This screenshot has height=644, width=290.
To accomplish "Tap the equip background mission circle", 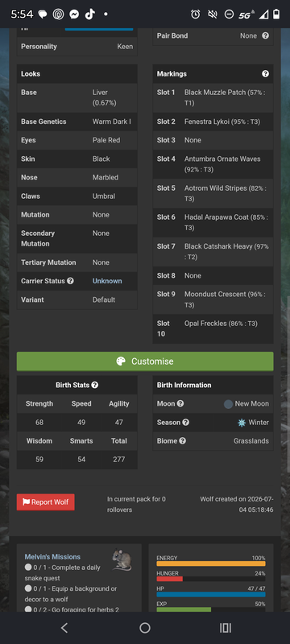I will 28,588.
